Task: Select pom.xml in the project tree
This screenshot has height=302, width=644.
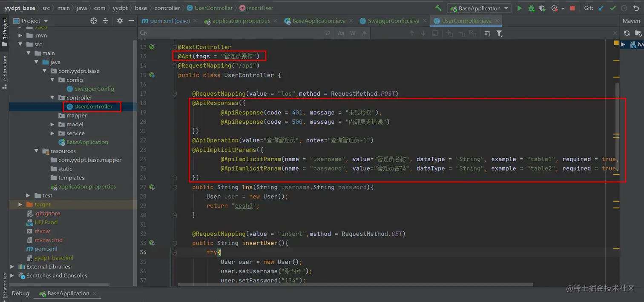Action: coord(46,249)
